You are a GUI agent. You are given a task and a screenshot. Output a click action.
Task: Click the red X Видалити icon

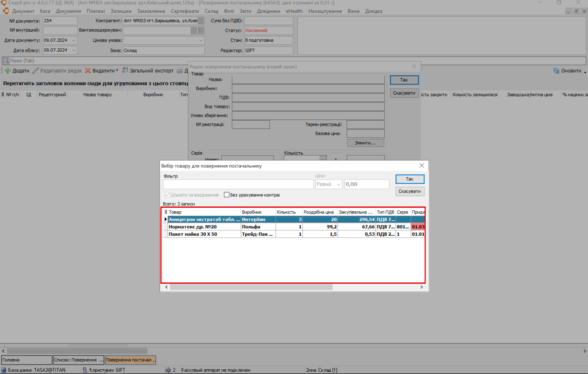click(88, 71)
